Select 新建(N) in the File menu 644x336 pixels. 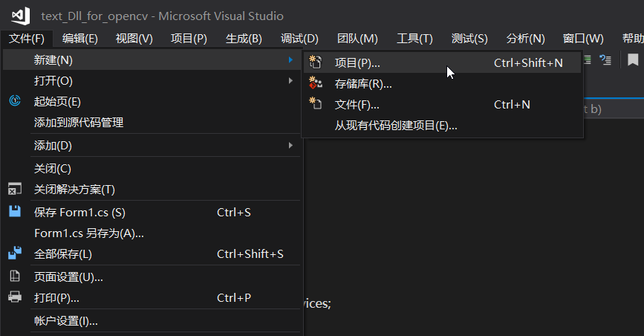[152, 60]
